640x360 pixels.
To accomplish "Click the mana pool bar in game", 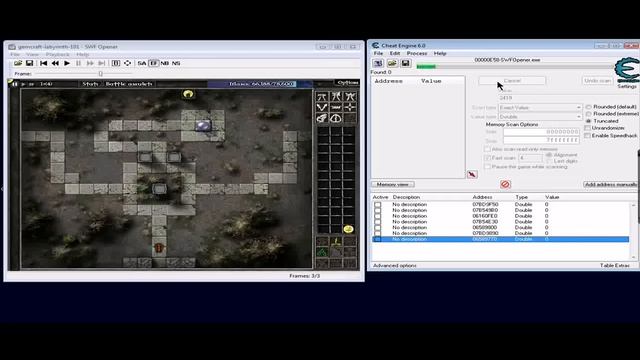I will [260, 84].
